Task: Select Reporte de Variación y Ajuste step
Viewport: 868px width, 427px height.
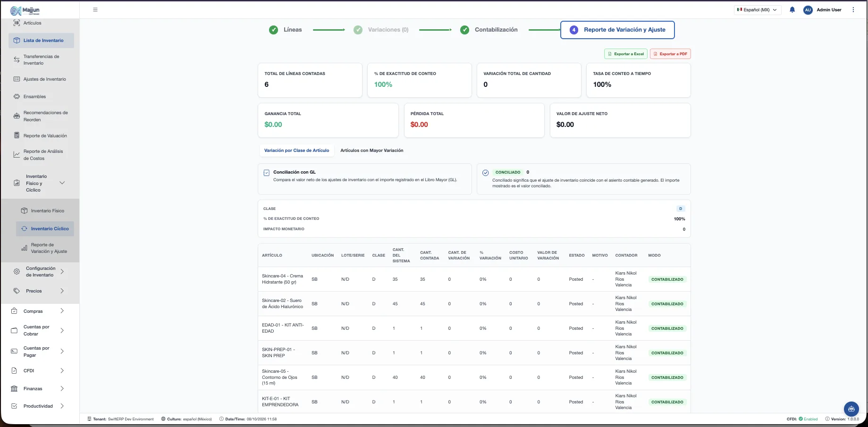Action: click(617, 30)
